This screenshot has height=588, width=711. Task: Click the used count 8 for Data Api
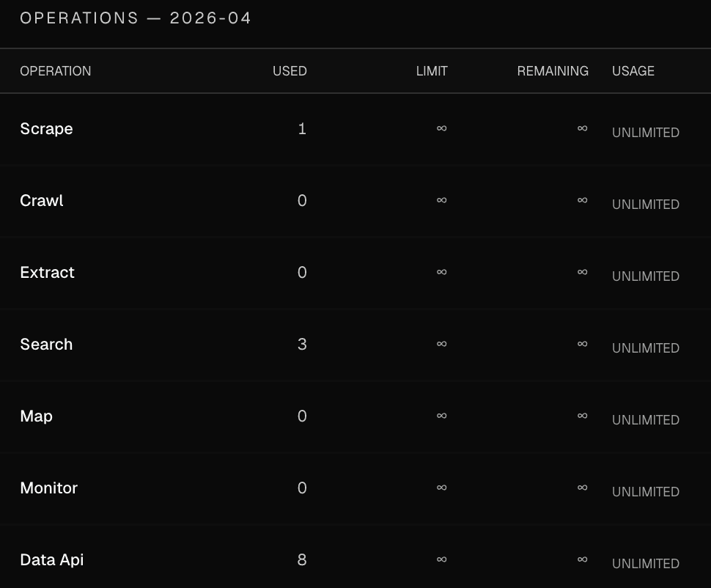pyautogui.click(x=302, y=560)
